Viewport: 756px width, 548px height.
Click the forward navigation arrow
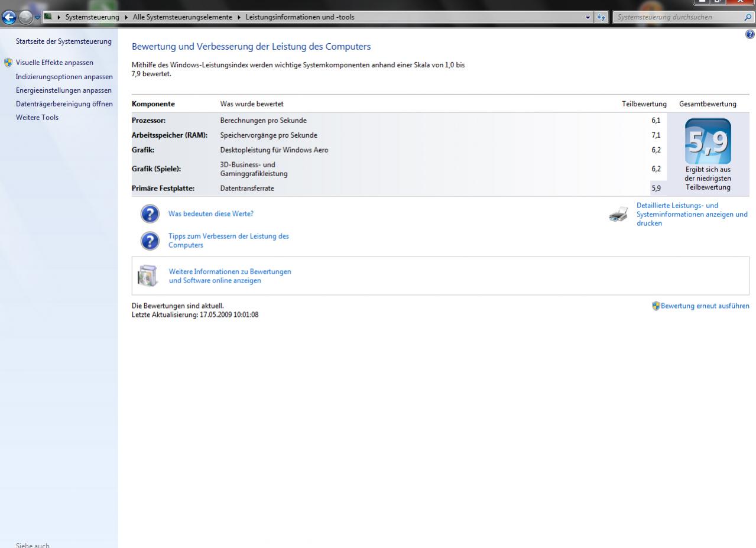24,17
